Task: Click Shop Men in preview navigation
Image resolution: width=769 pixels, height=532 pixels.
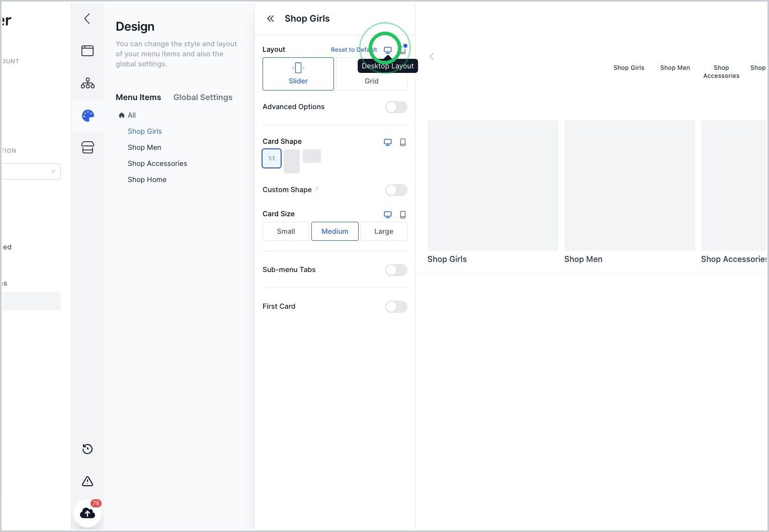Action: [675, 68]
